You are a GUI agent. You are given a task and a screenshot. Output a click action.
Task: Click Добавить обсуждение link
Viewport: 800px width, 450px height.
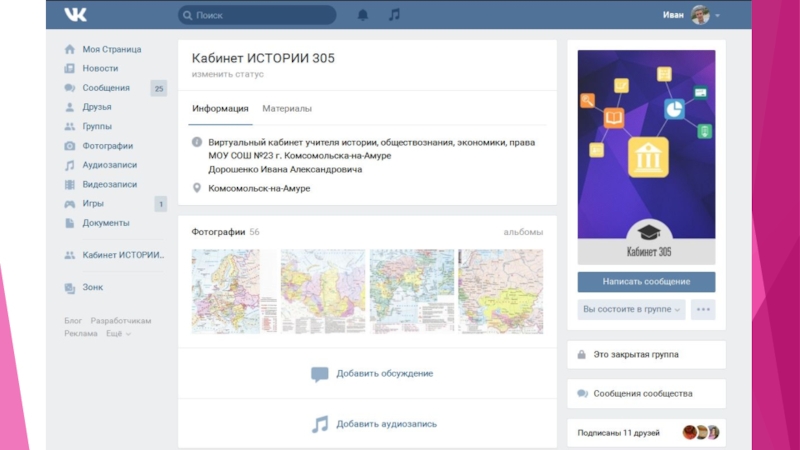(384, 374)
